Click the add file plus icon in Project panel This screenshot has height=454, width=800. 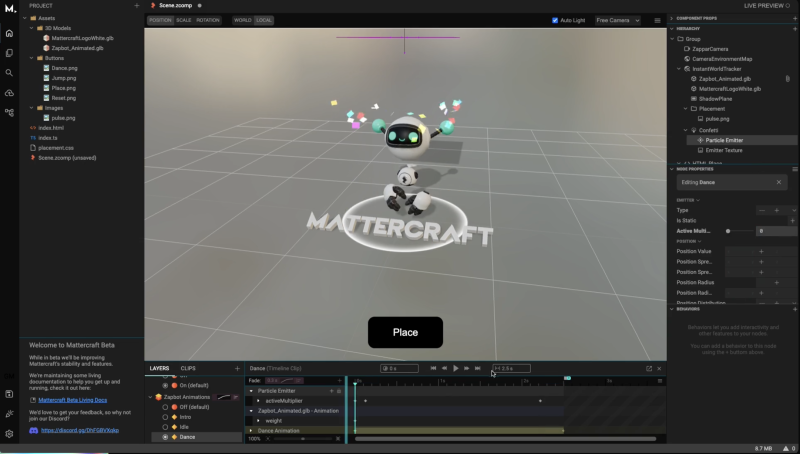[x=136, y=5]
